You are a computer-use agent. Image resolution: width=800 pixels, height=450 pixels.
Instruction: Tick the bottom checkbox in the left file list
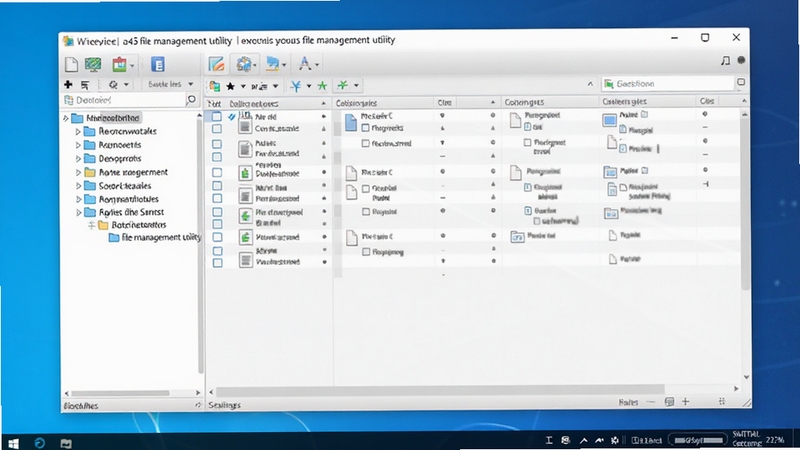point(217,263)
